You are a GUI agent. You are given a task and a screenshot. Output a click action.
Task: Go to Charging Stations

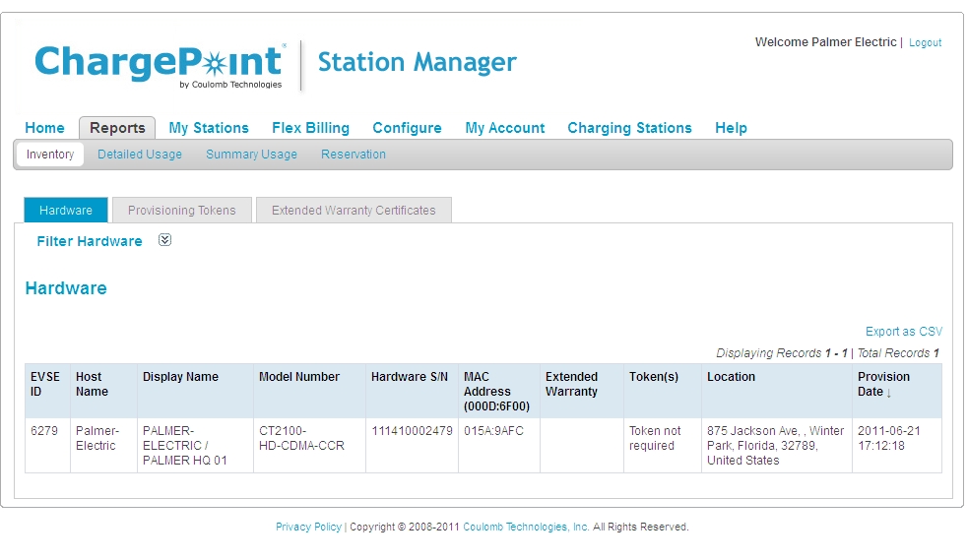[629, 128]
